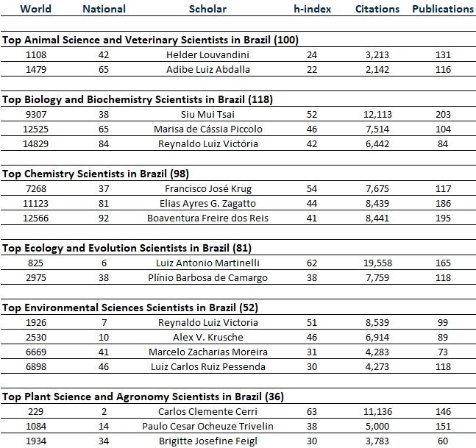Click the World column header
Viewport: 476px width, 448px height.
pyautogui.click(x=35, y=9)
